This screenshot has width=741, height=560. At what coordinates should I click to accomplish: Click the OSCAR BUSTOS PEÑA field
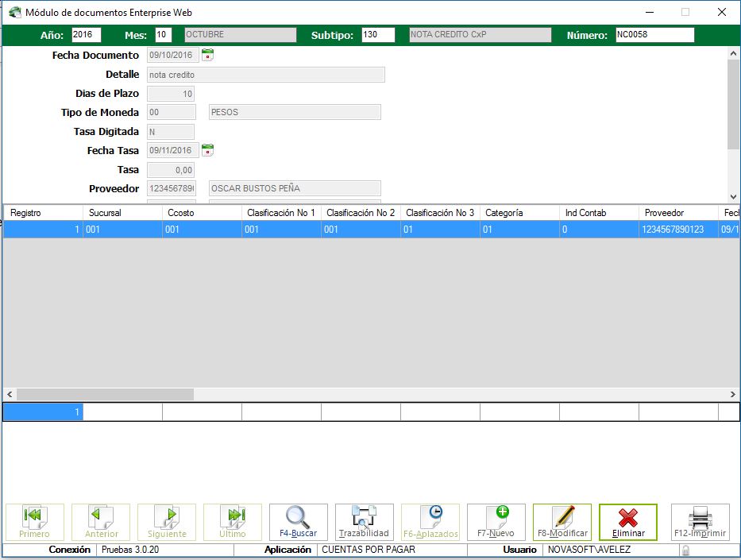295,188
